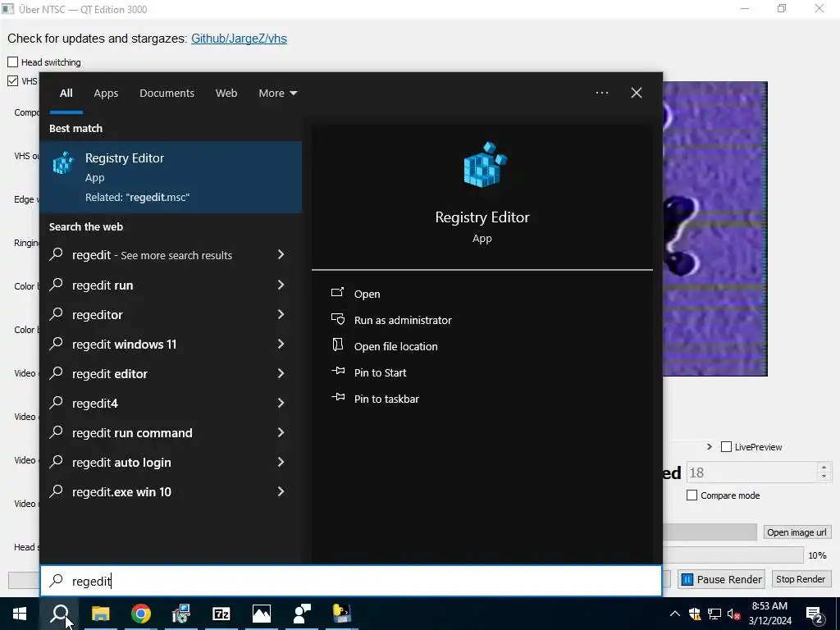
Task: Click the large Registry Editor icon in preview pane
Action: pyautogui.click(x=484, y=165)
